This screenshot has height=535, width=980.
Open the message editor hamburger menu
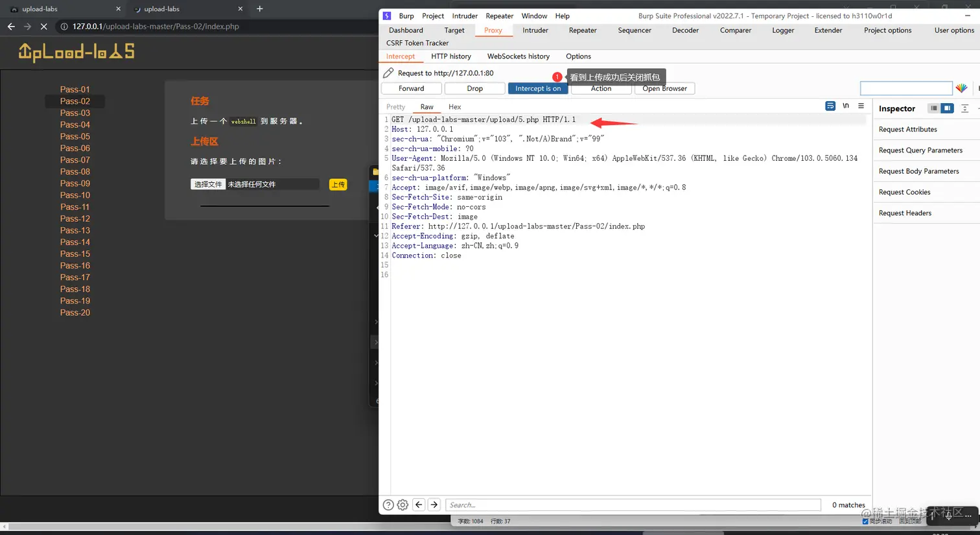point(861,106)
